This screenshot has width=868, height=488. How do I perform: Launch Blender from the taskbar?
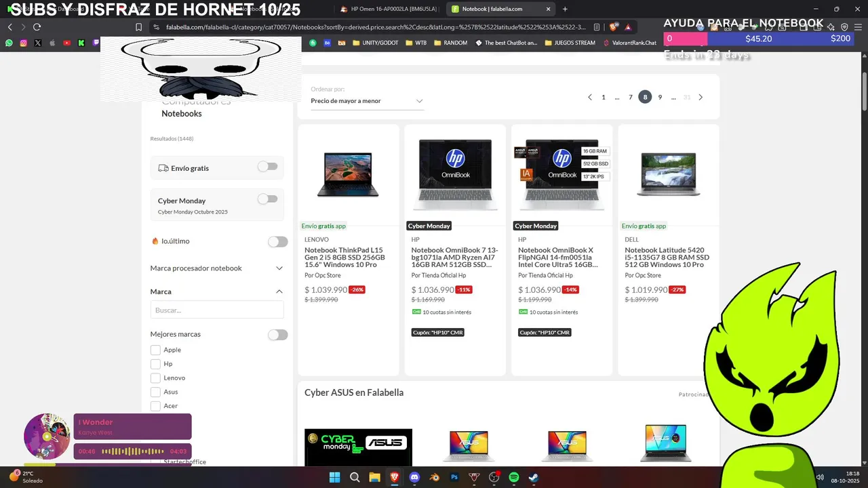435,477
